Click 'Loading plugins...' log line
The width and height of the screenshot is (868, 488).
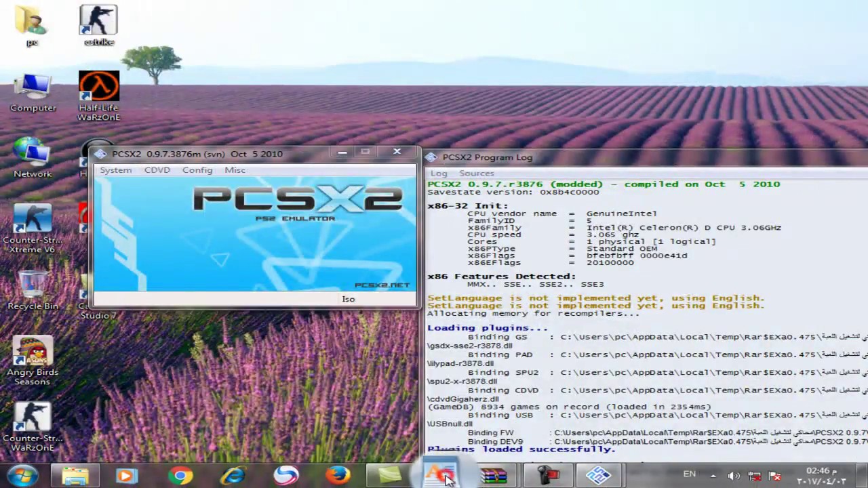(x=488, y=328)
